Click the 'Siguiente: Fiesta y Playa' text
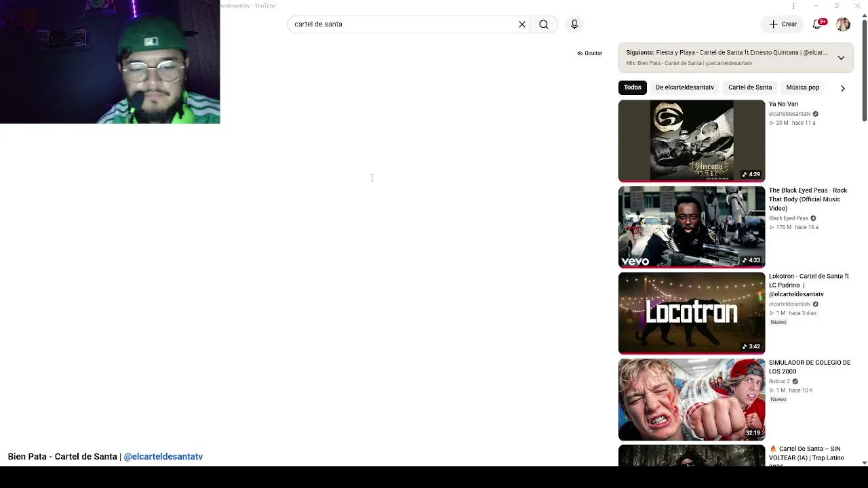Screen dimensions: 868x488 click(726, 53)
